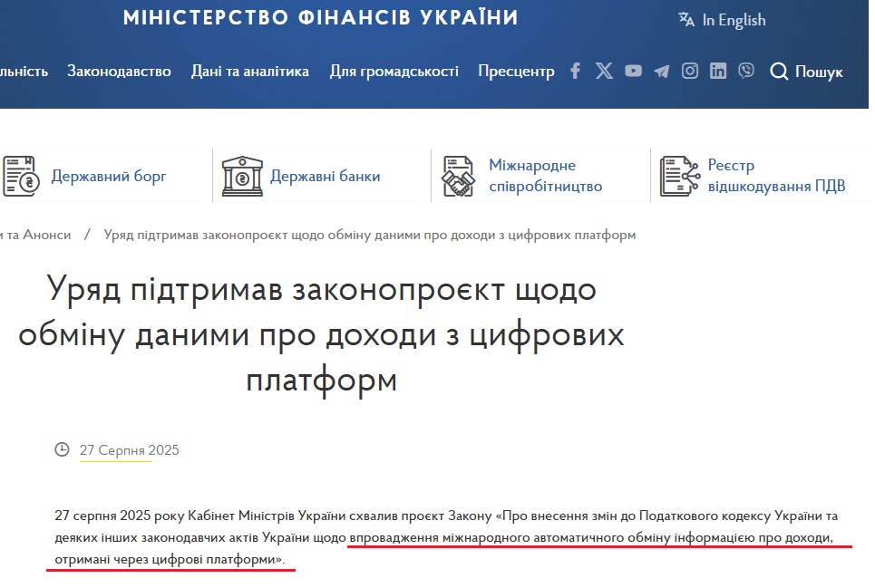Click the Telegram icon in the header
Screen dimensions: 875x588
point(661,70)
